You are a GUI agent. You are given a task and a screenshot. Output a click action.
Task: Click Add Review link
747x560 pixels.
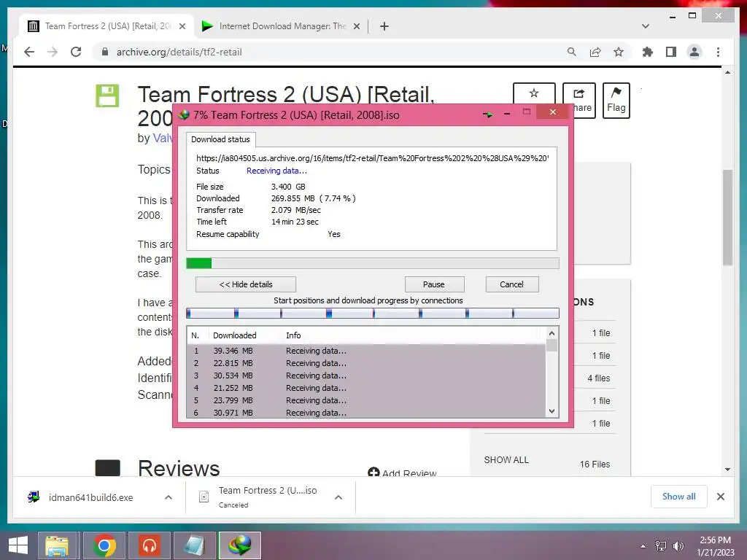(402, 472)
